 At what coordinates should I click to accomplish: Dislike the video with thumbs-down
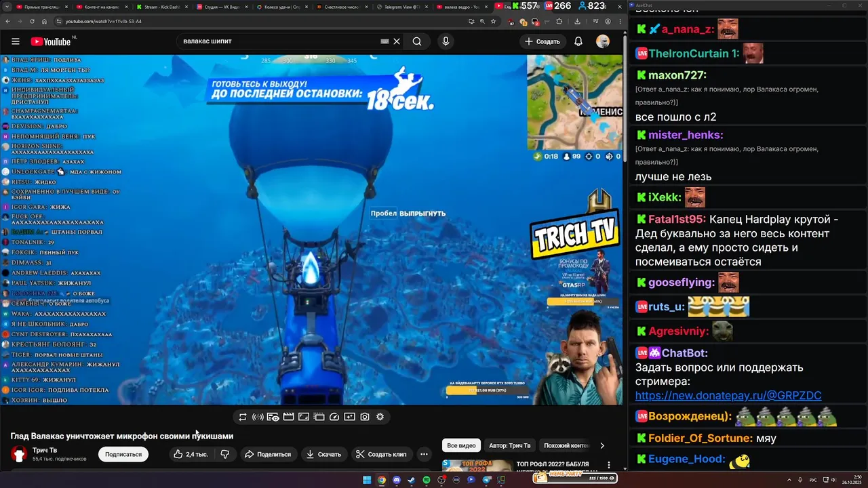[x=225, y=454]
